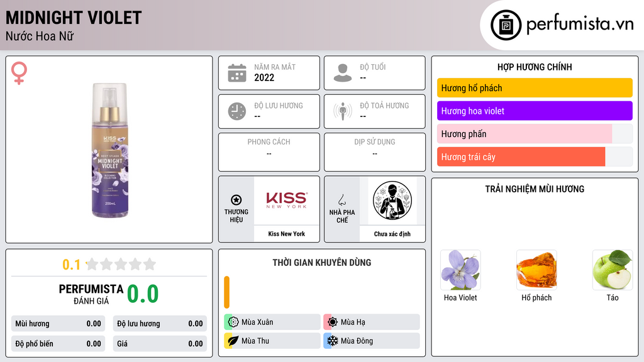Click the Nước Hoa Nữ subtitle
The width and height of the screenshot is (644, 362).
[x=40, y=36]
